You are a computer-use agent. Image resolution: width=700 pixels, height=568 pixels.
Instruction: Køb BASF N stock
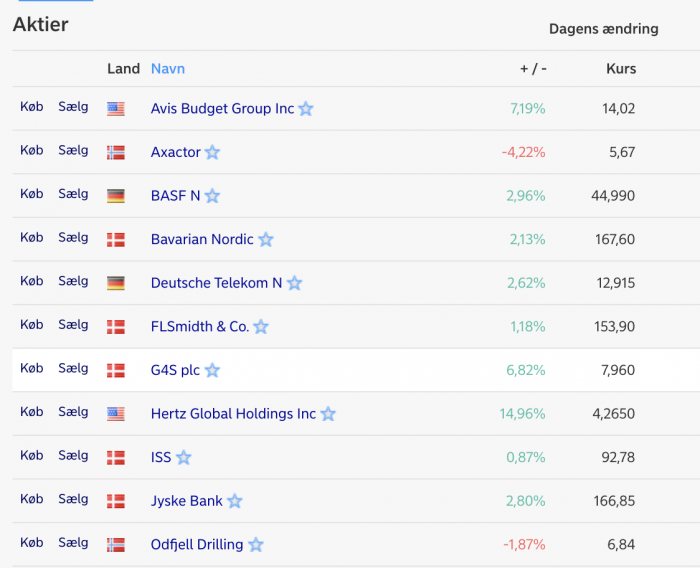pos(32,194)
